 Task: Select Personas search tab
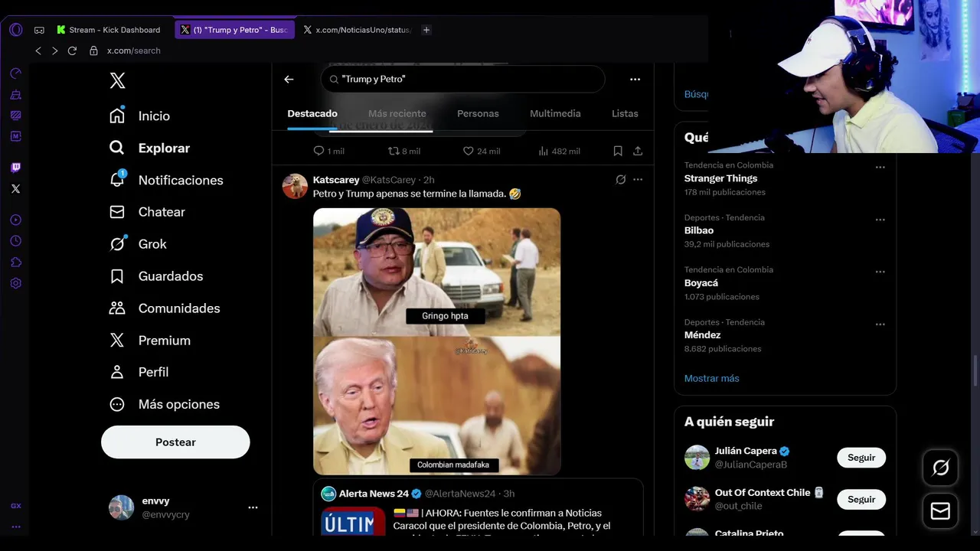pos(478,113)
